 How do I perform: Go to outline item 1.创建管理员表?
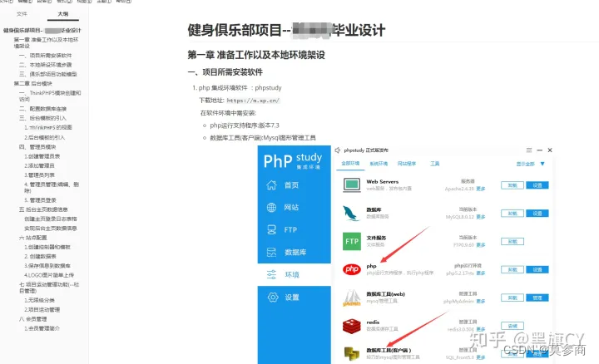click(x=42, y=156)
